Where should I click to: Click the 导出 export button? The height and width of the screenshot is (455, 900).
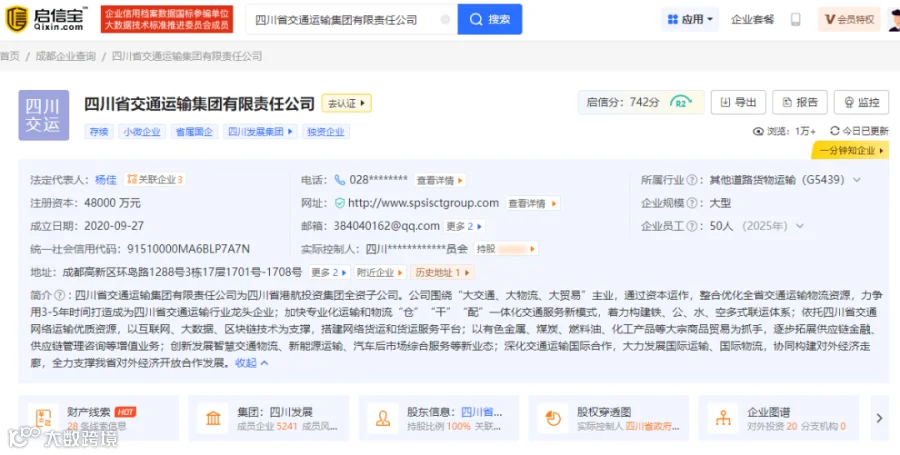[x=738, y=103]
